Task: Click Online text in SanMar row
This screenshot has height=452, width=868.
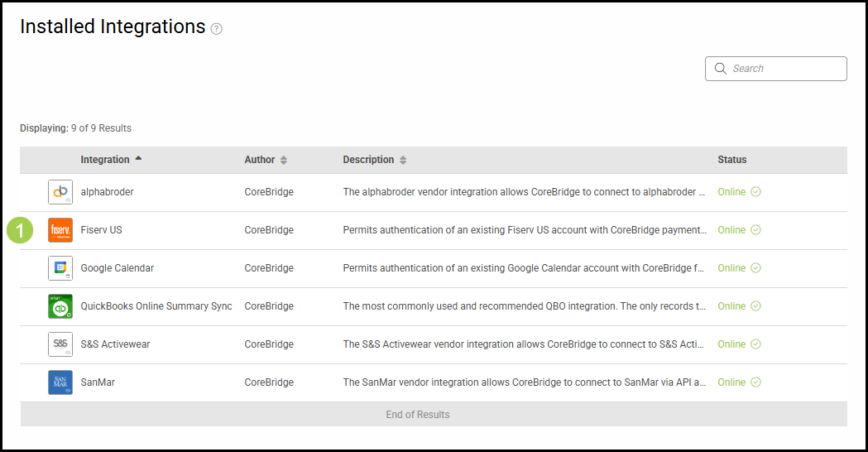Action: coord(731,382)
